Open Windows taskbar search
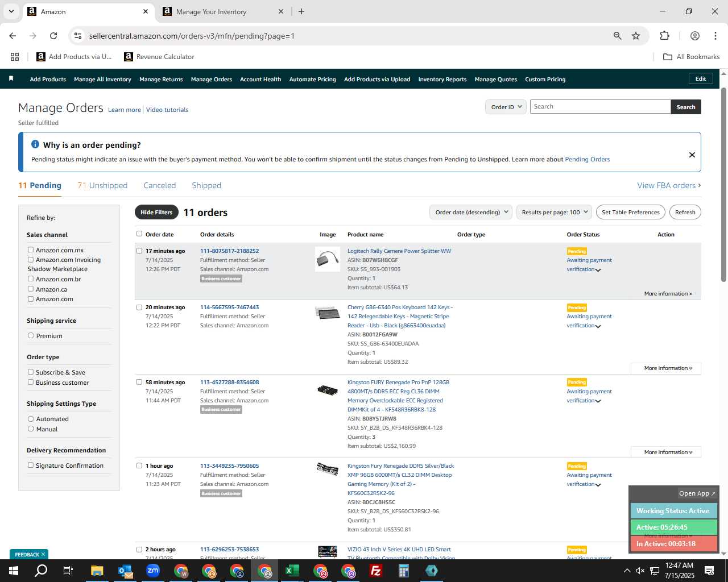The height and width of the screenshot is (582, 728). pos(41,571)
